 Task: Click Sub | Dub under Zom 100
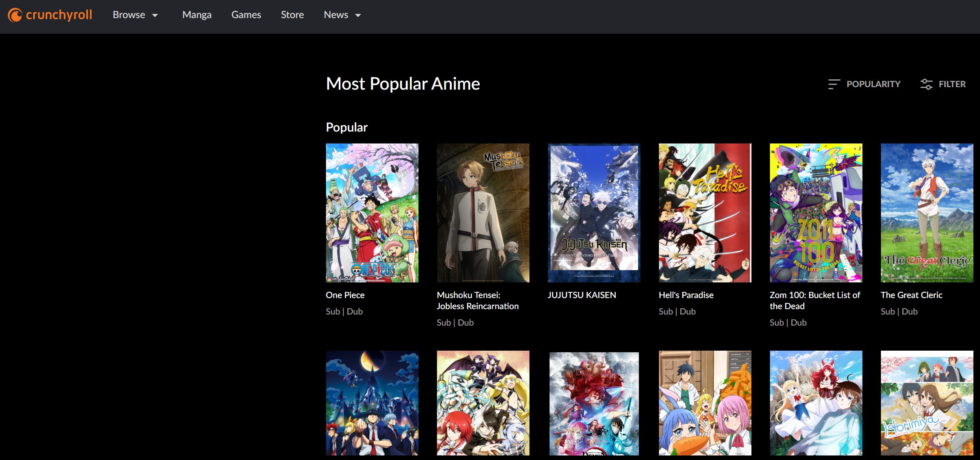tap(788, 323)
